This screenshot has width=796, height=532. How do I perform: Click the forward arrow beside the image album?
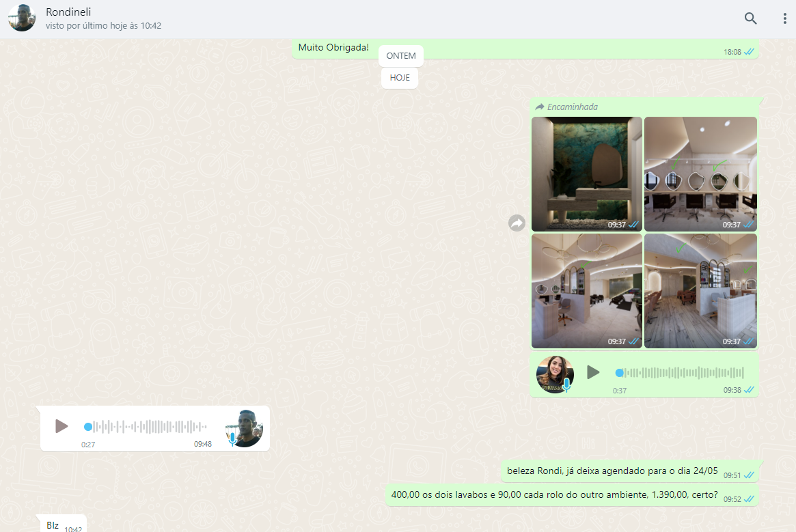517,223
